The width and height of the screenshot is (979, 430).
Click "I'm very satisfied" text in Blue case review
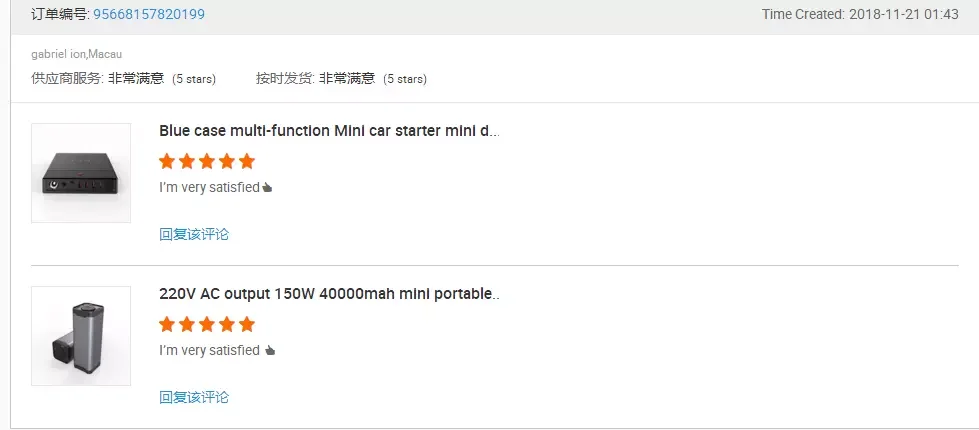click(209, 187)
